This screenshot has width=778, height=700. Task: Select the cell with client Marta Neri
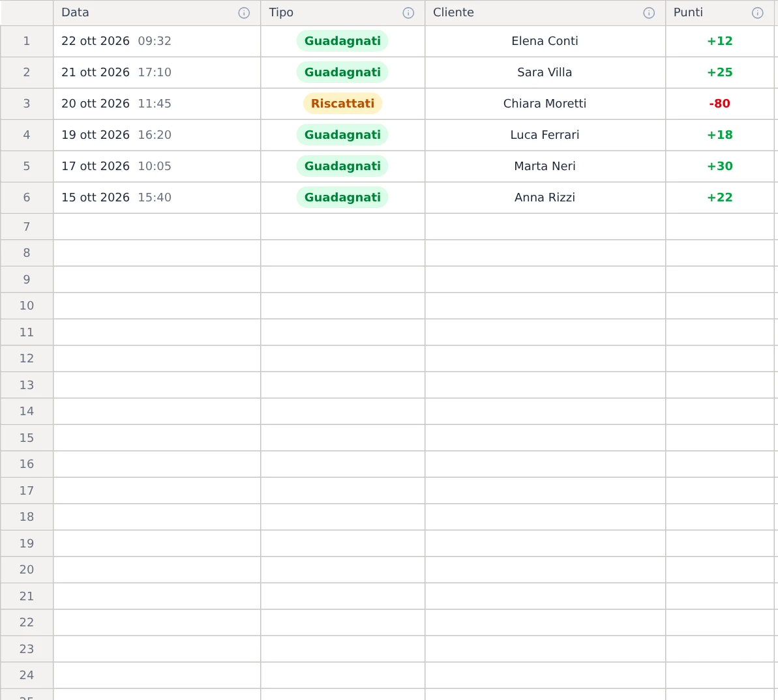545,166
